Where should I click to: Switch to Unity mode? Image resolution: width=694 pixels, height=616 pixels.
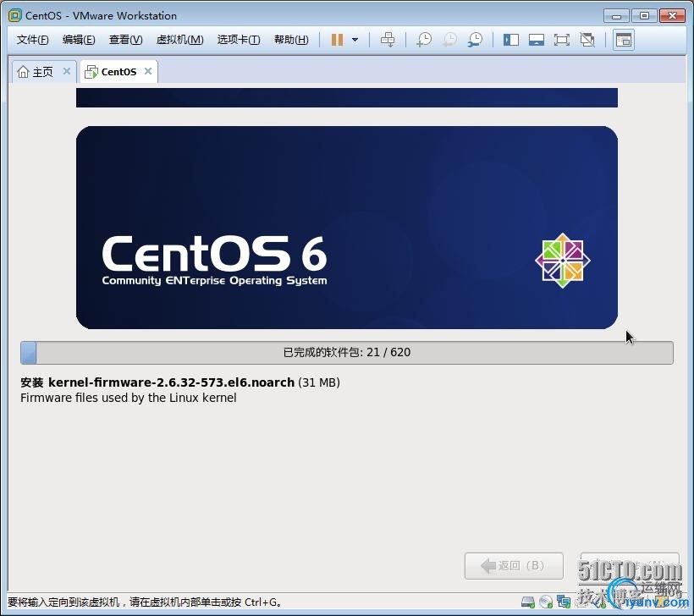(587, 40)
